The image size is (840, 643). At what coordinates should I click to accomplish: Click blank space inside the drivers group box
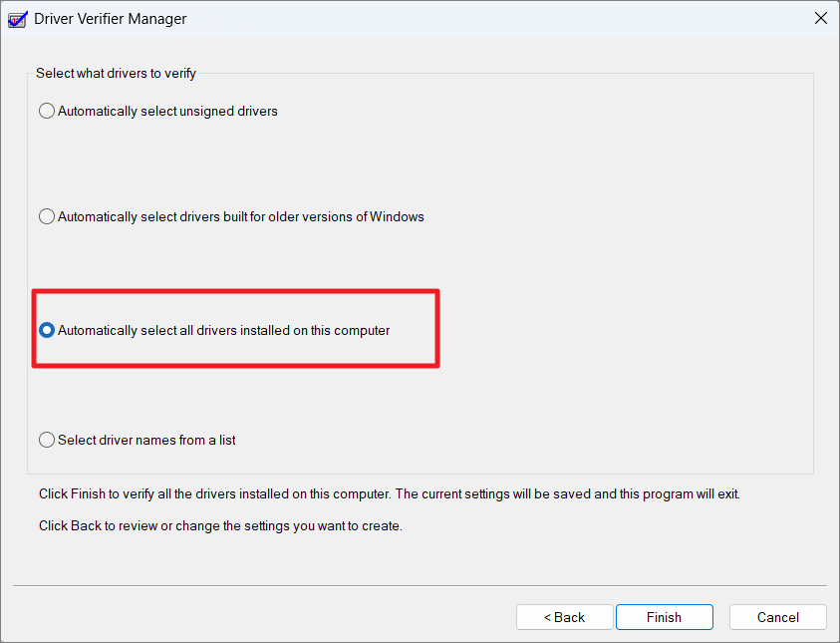pyautogui.click(x=616, y=268)
